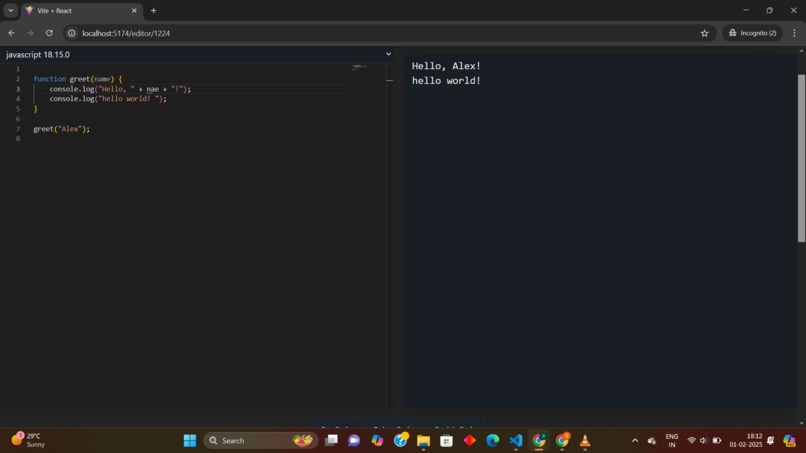Open the weather widget showing 29°C Sunny
Viewport: 806px width, 453px height.
coord(29,440)
